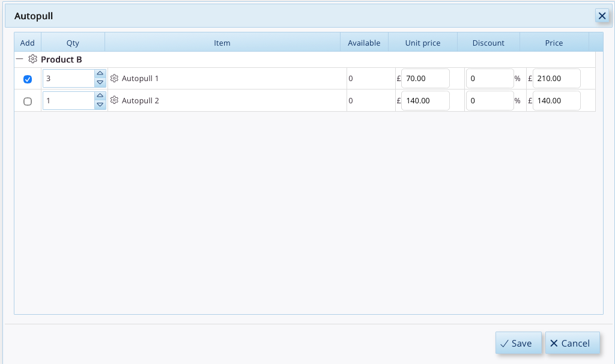Edit the Autopull 2 price field showing 140.00

(x=557, y=101)
